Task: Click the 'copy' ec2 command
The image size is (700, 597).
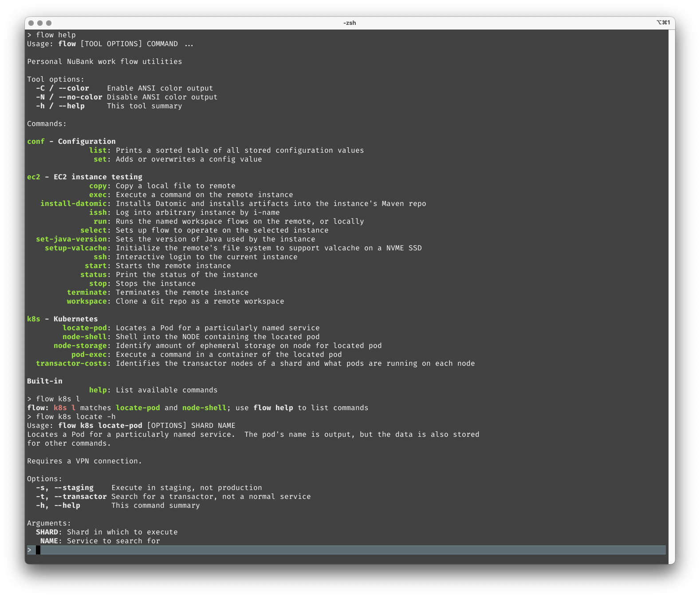Action: click(x=98, y=186)
